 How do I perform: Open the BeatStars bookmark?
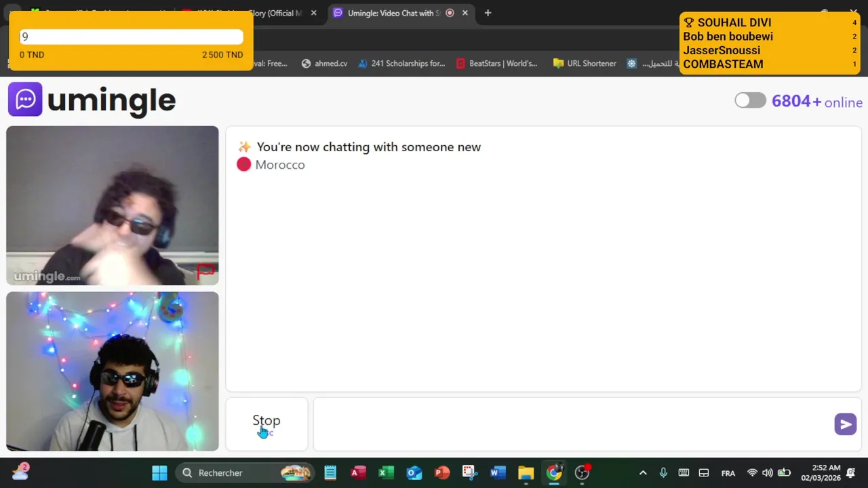(x=497, y=63)
